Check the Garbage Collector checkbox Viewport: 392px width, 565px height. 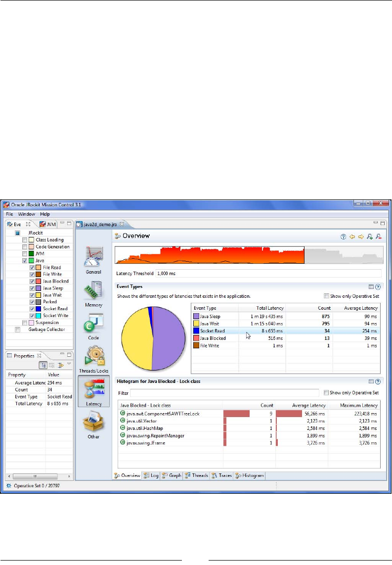tap(18, 330)
